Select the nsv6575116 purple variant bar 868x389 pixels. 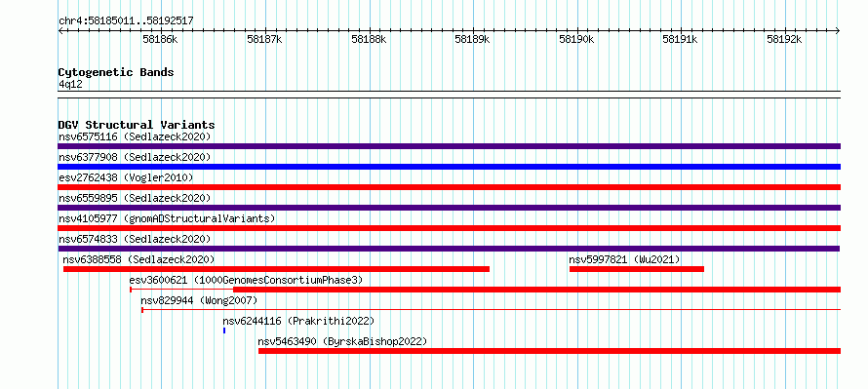coord(449,146)
